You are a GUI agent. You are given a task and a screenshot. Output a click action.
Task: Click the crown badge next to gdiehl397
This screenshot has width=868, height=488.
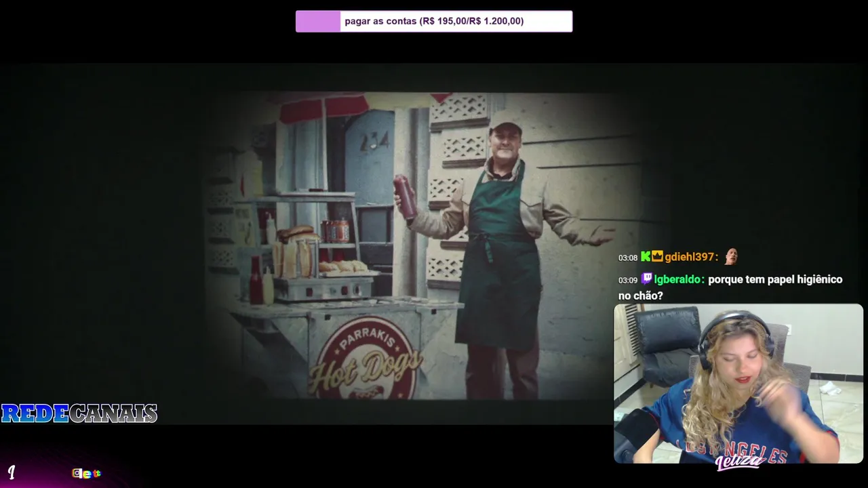click(x=657, y=257)
